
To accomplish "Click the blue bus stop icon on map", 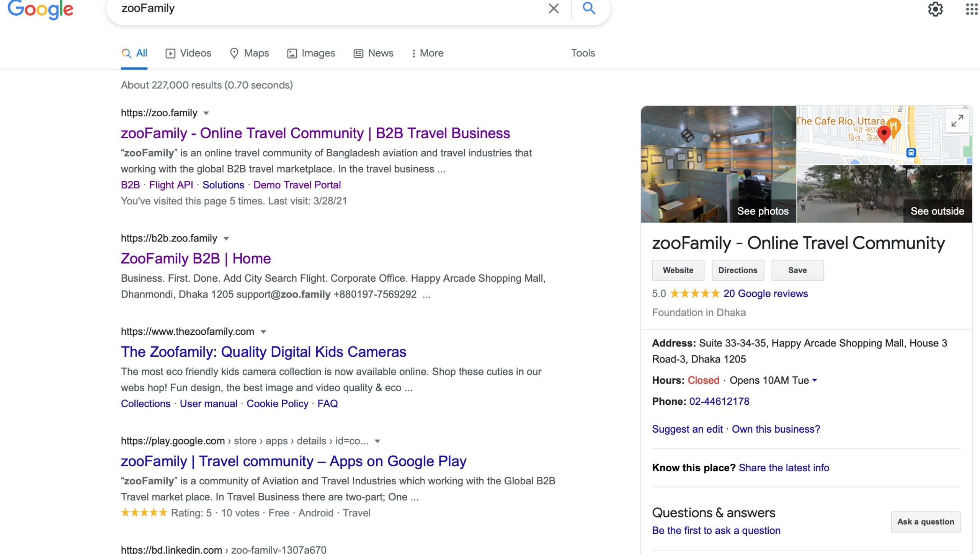I will [x=911, y=153].
